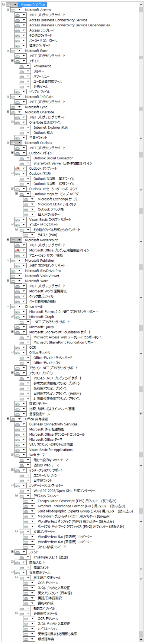Click the drive icon beside Business Connectivity Services
This screenshot has width=145, height=644.
pos(18,424)
